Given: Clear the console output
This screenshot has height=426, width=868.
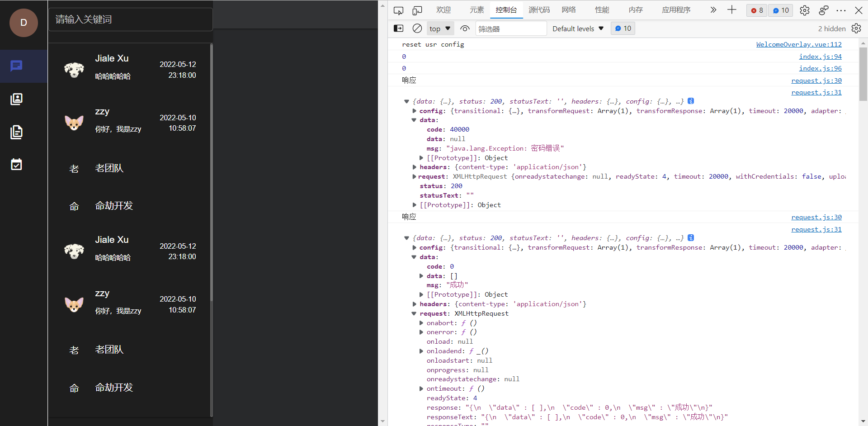Looking at the screenshot, I should tap(416, 28).
